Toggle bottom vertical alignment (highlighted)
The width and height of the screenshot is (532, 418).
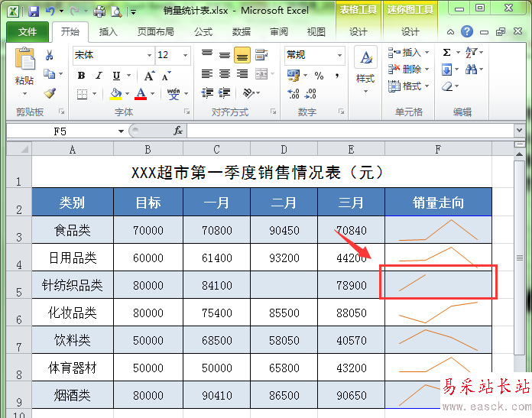tap(242, 55)
